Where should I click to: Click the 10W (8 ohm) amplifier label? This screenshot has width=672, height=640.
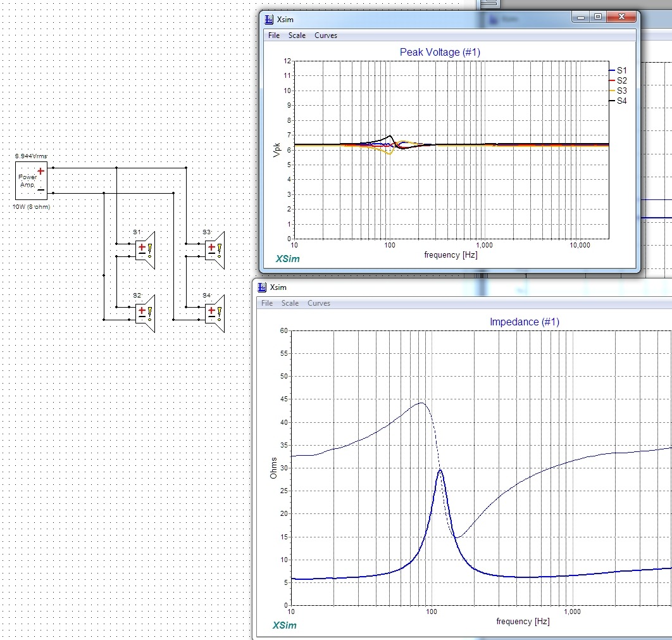31,206
